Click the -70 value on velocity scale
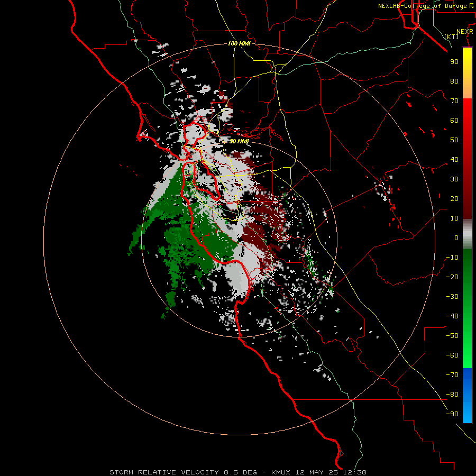This screenshot has height=476, width=476. [x=452, y=374]
